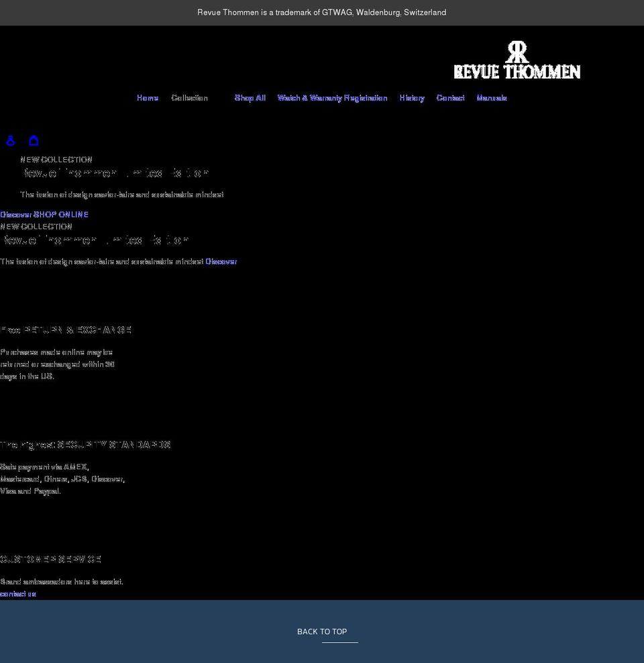
Task: Navigate to the Home menu item
Action: 147,98
